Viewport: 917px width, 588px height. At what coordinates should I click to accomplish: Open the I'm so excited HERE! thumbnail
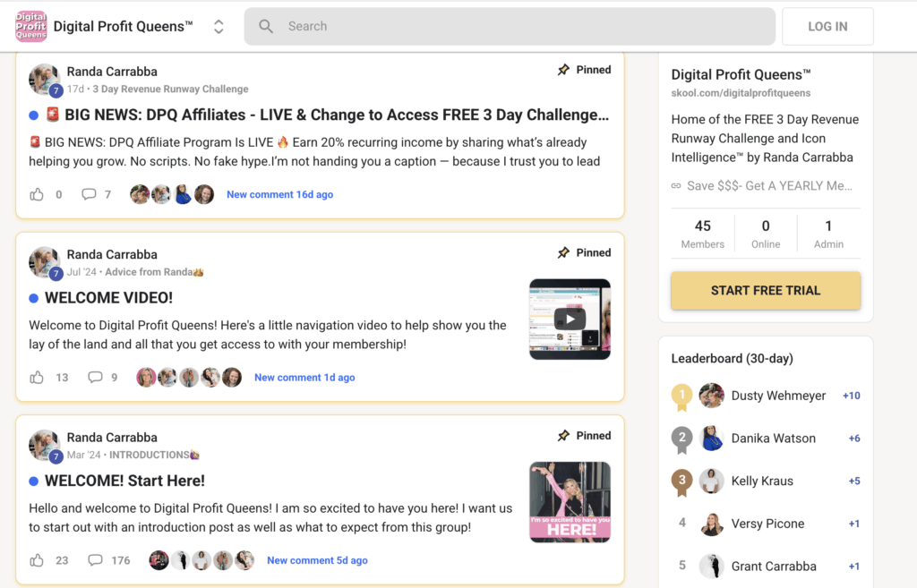(x=570, y=502)
